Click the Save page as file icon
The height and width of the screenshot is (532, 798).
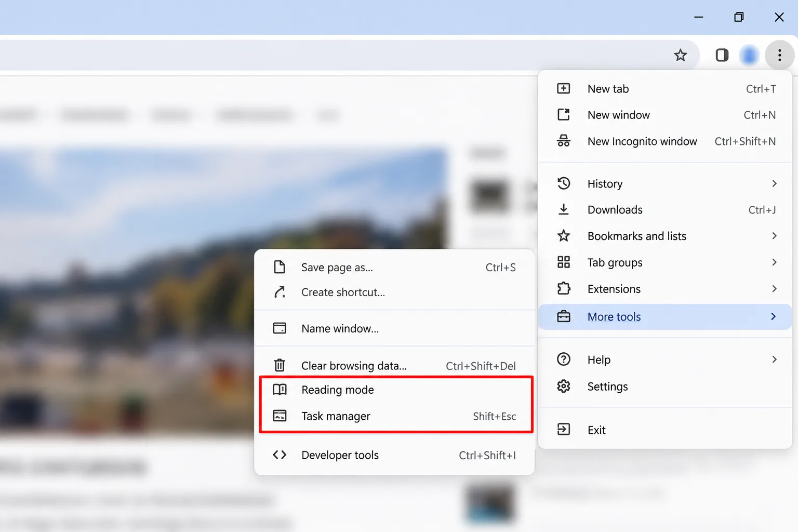[280, 267]
